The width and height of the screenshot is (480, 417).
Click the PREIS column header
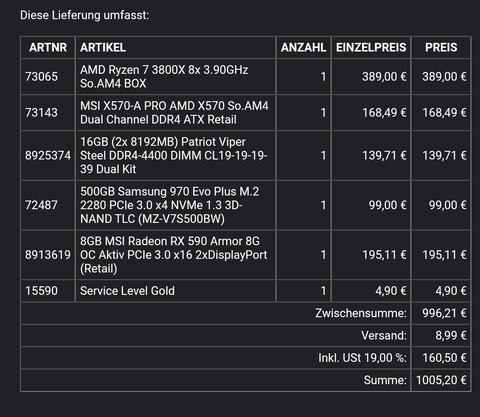point(441,48)
